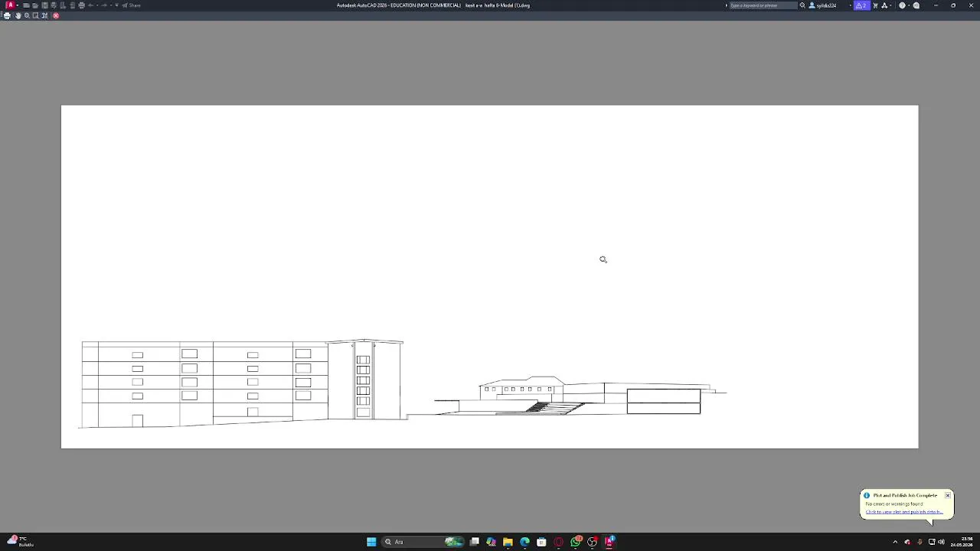980x551 pixels.
Task: Click the feedback chat icon in title bar
Action: click(x=916, y=5)
